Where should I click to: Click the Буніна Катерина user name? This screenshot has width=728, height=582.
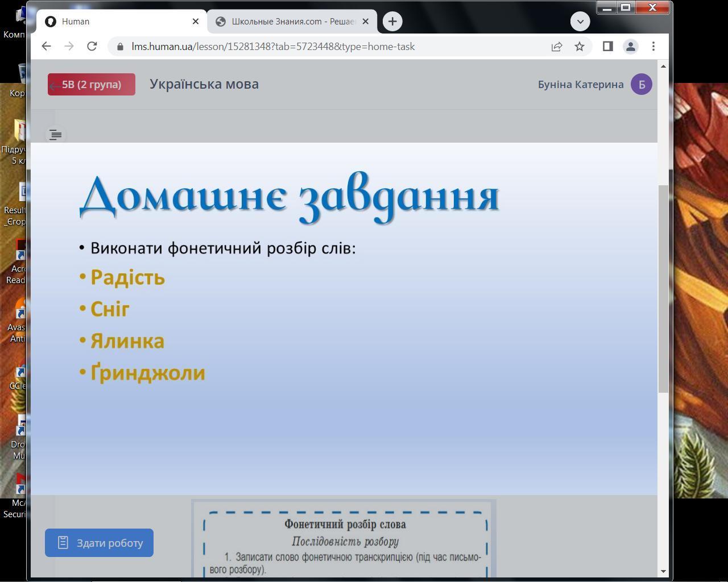581,85
